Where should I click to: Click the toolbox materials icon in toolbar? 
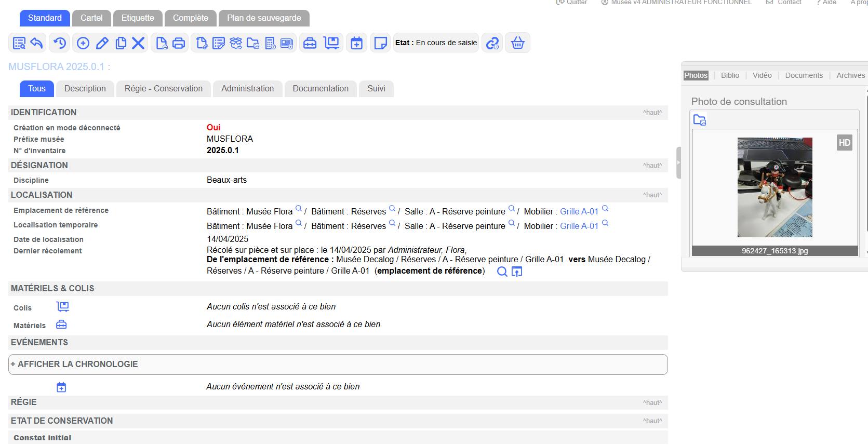(x=310, y=43)
